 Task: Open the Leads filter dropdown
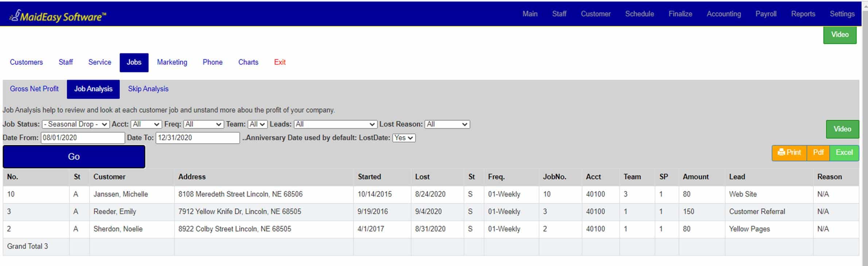[335, 124]
